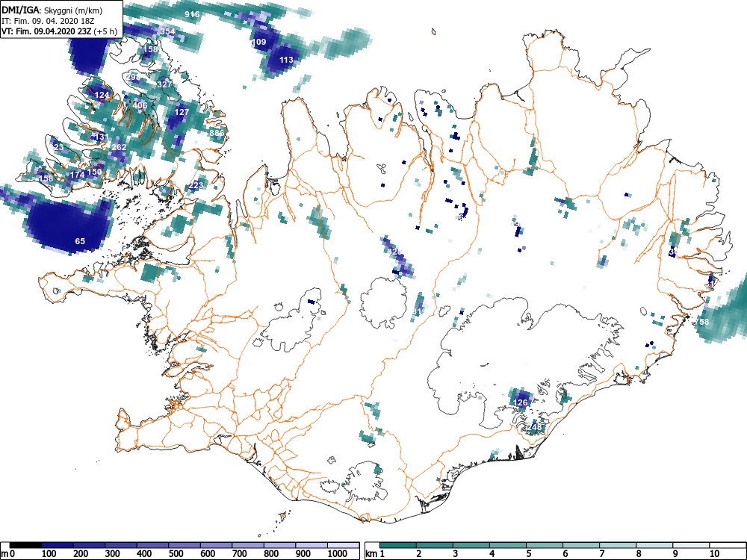Image resolution: width=747 pixels, height=560 pixels.
Task: Click the 113 visibility label
Action: [286, 60]
